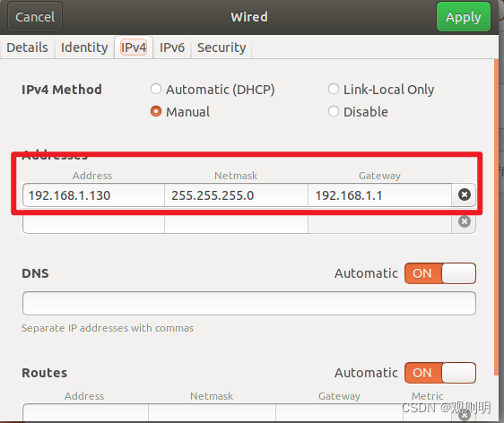Select the IPv4 tab
The height and width of the screenshot is (423, 504).
coord(134,47)
